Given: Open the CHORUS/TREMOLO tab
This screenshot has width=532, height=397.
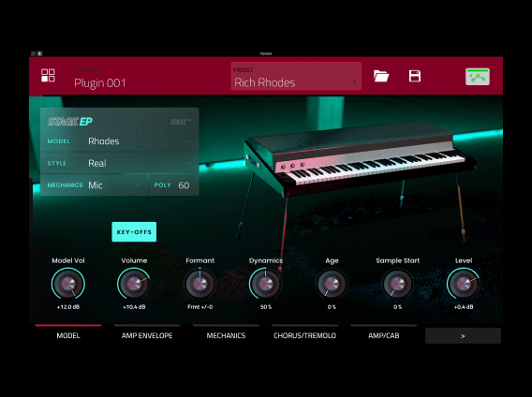Looking at the screenshot, I should click(x=304, y=335).
